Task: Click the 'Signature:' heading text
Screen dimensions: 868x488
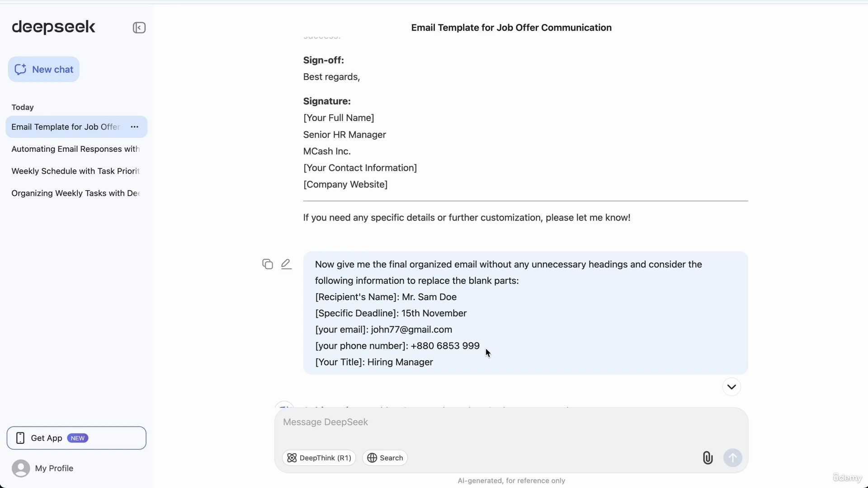Action: (327, 101)
